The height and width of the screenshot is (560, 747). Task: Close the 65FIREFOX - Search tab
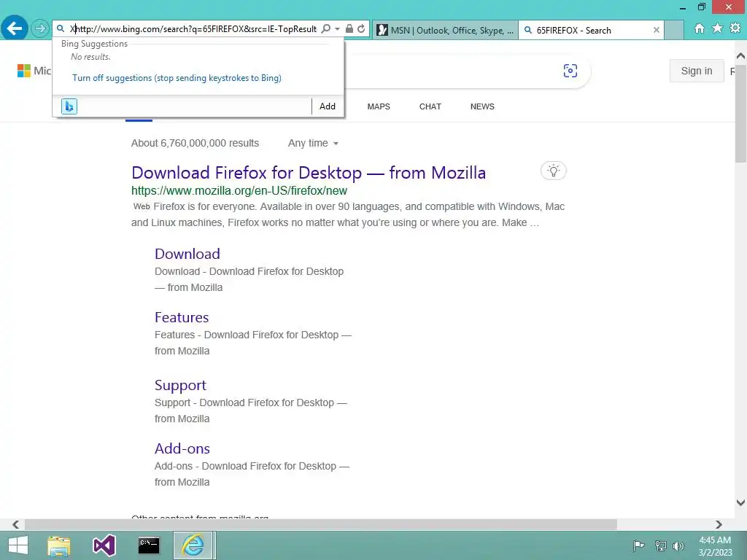click(x=656, y=30)
